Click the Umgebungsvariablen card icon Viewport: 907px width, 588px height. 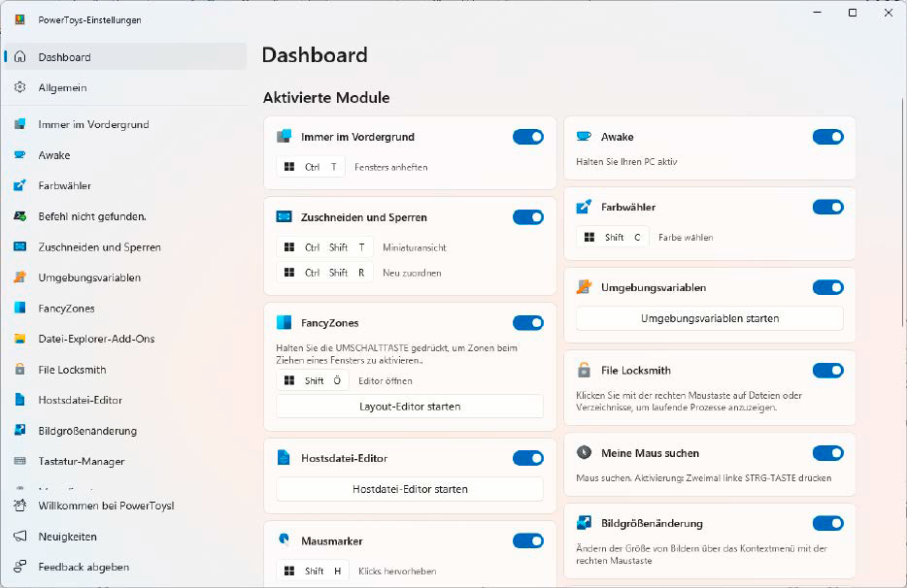tap(585, 287)
